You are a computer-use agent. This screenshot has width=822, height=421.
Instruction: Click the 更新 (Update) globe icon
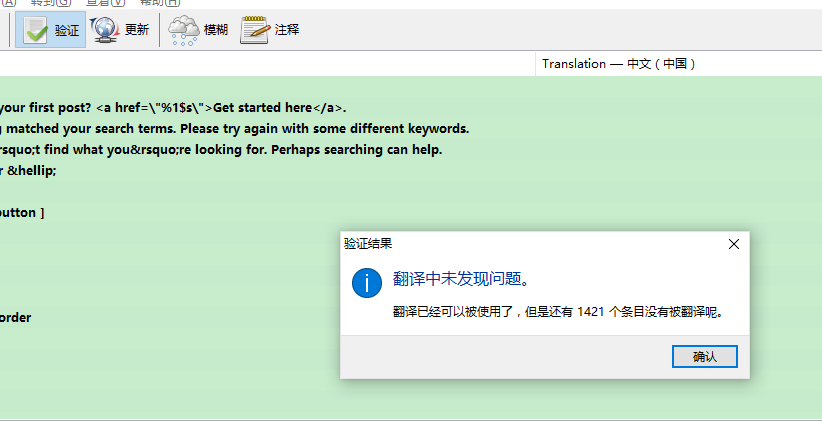(105, 30)
